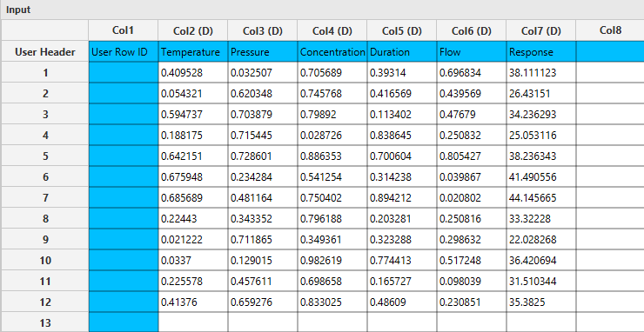Select row header 11
The image size is (644, 332).
pyautogui.click(x=45, y=281)
